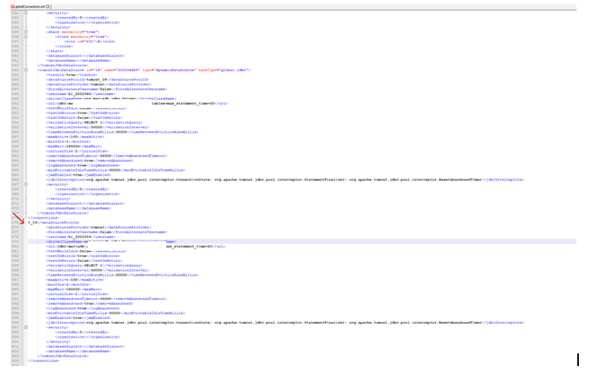606x368 pixels.
Task: Click the final closing connections tag at line 604
Action: [x=44, y=361]
